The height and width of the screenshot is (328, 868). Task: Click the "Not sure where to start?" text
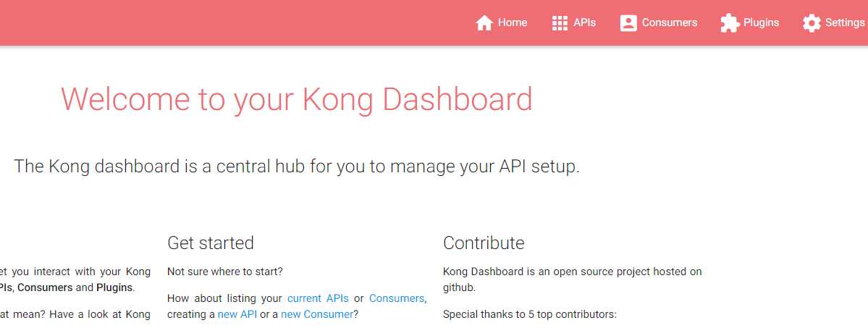(x=224, y=272)
